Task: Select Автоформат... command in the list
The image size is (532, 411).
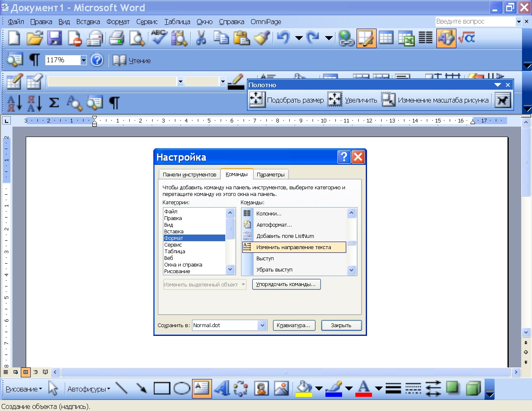Action: pos(294,225)
